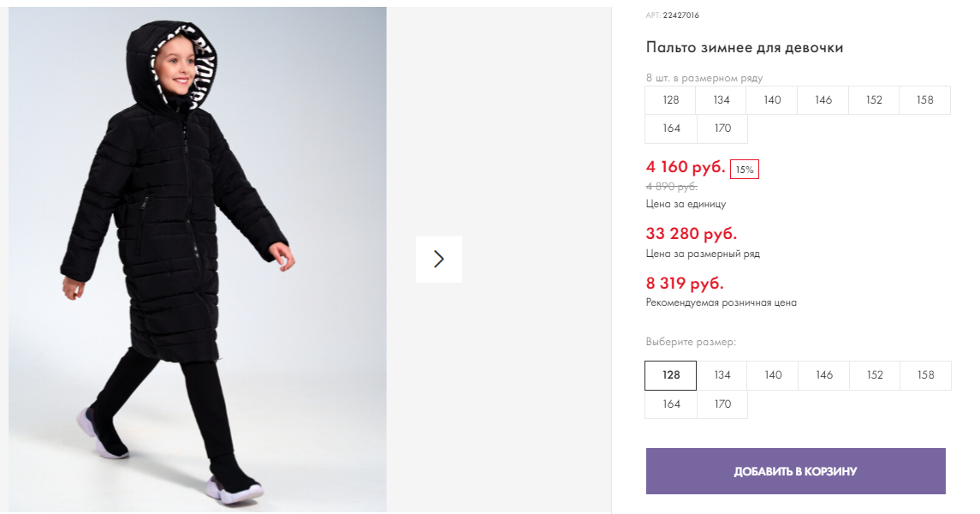
Task: Select size 128 under 'Выберите размер'
Action: (671, 375)
